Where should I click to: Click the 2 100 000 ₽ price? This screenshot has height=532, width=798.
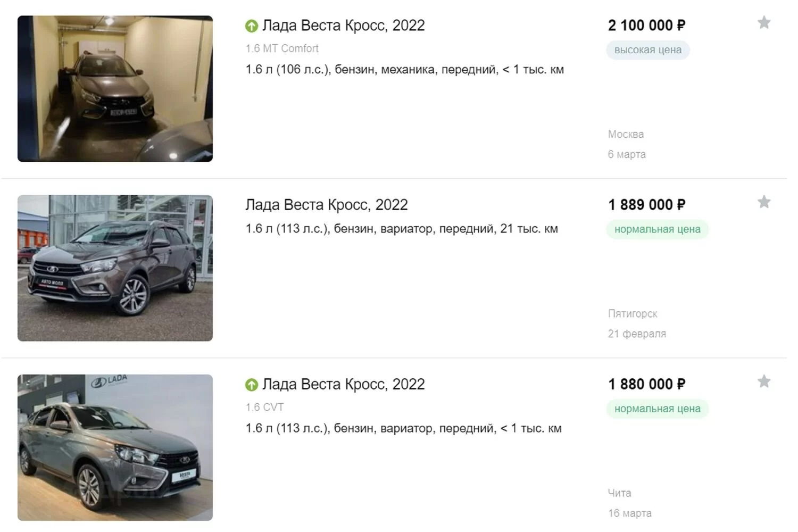pyautogui.click(x=646, y=25)
